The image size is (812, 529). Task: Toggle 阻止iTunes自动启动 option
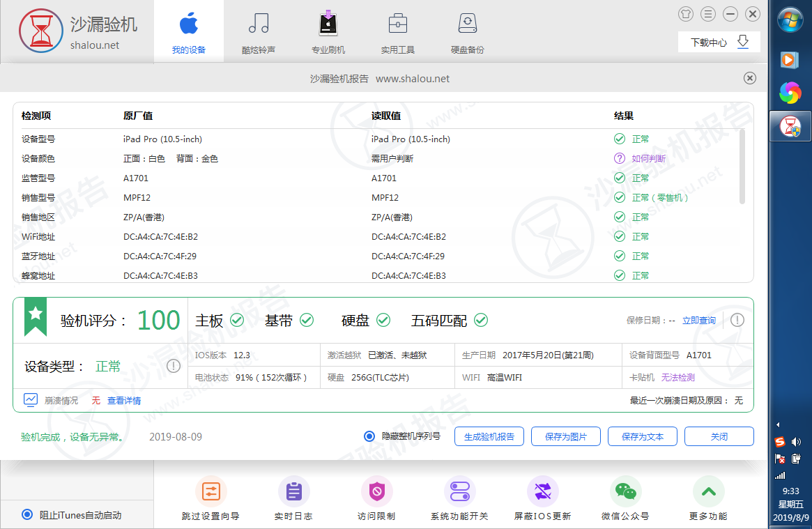point(27,514)
